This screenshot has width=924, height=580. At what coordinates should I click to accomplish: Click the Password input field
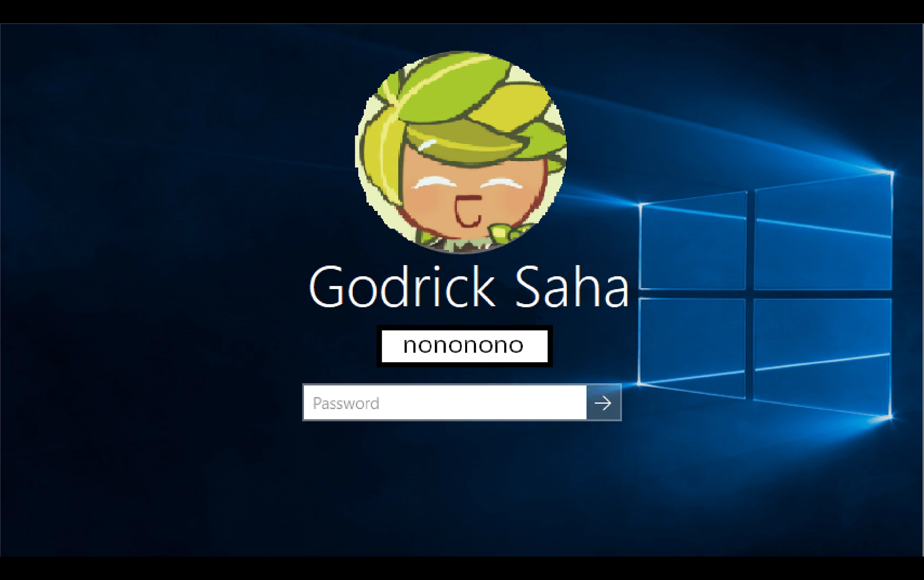coord(445,403)
